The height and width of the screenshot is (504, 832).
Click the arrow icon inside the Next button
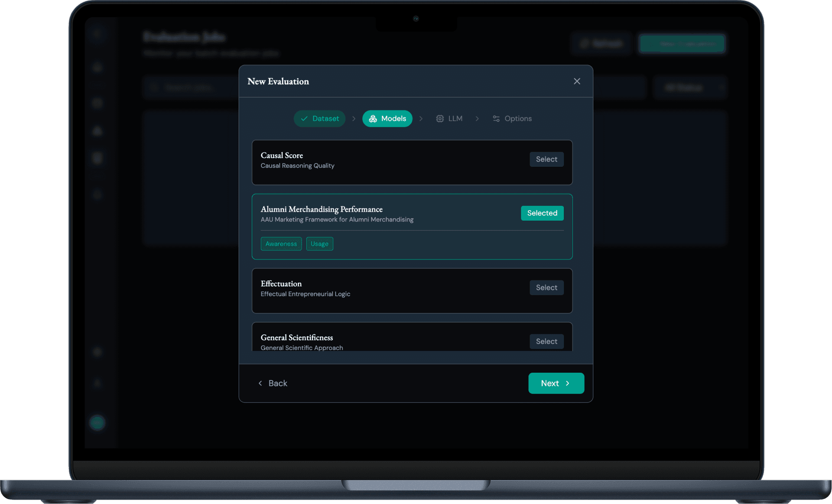click(x=568, y=383)
